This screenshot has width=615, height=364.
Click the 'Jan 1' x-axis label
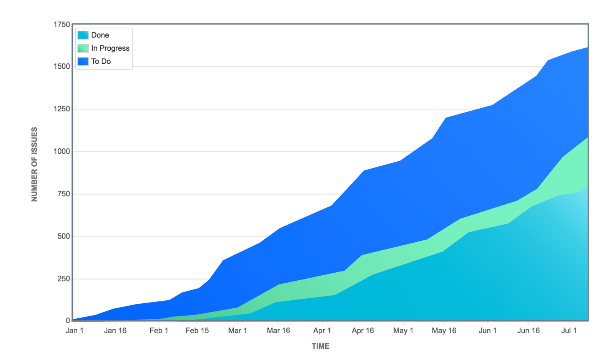click(x=74, y=331)
